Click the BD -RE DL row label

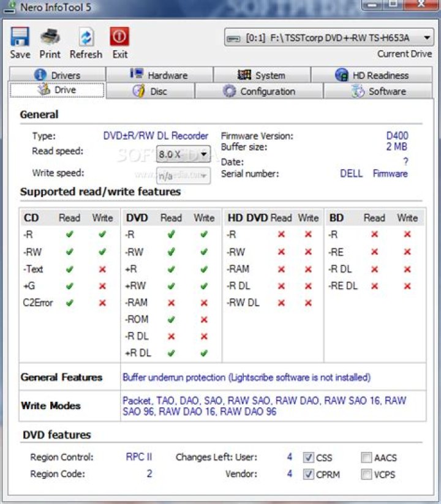pos(343,286)
